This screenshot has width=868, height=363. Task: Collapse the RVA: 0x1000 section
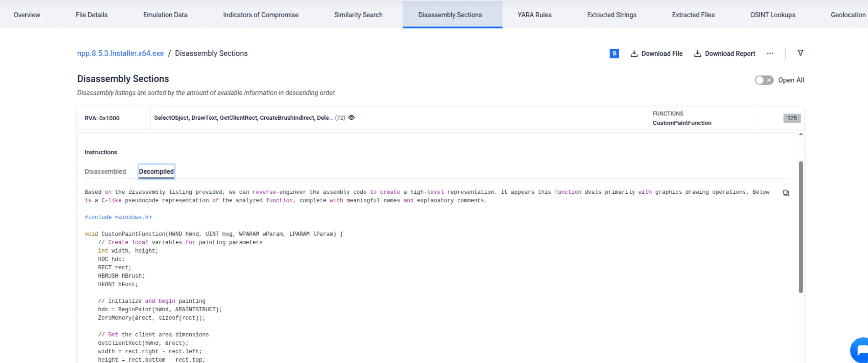102,118
